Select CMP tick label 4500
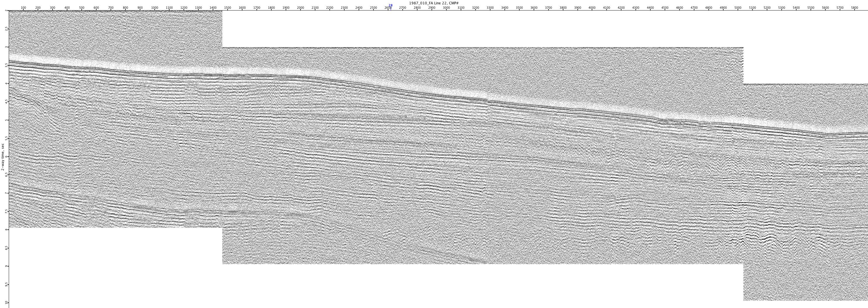The height and width of the screenshot is (308, 868). (665, 8)
